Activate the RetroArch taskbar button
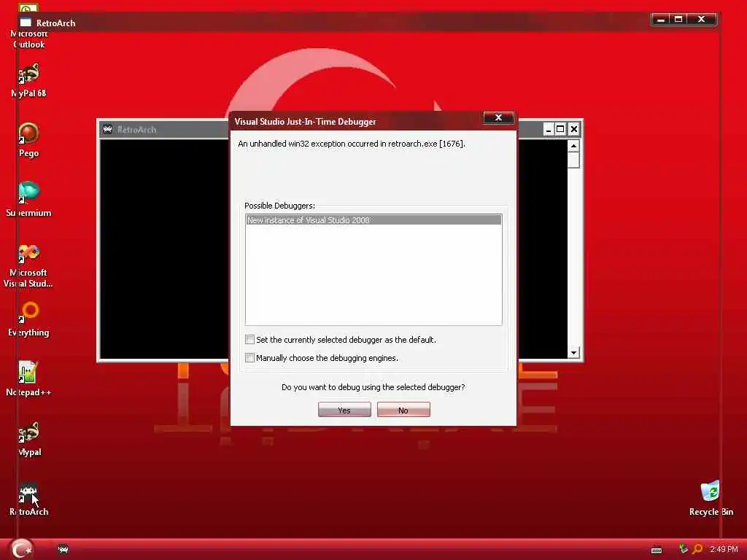The height and width of the screenshot is (560, 747). click(x=63, y=549)
